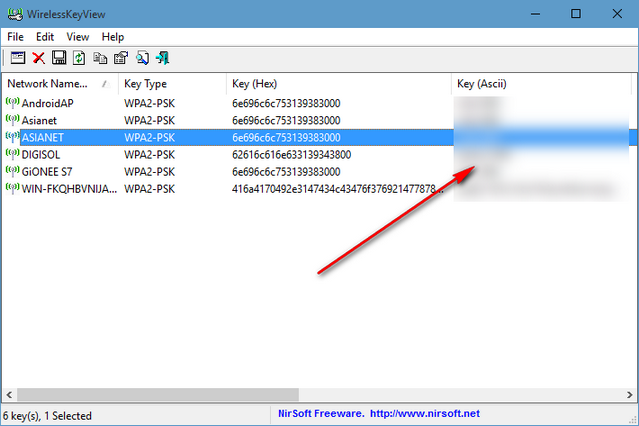Sort by the Key Type column header
639x426 pixels.
tap(172, 84)
